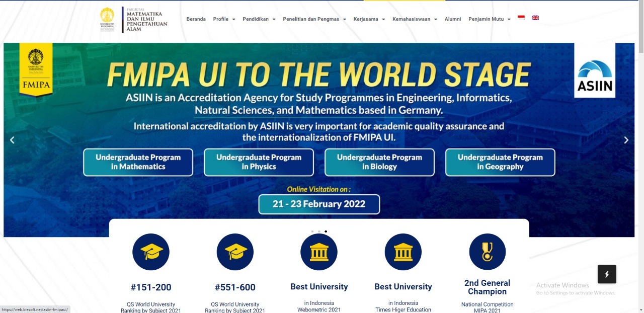Click "Best University" heading above Times Higher Education
644x313 pixels.
pos(403,287)
